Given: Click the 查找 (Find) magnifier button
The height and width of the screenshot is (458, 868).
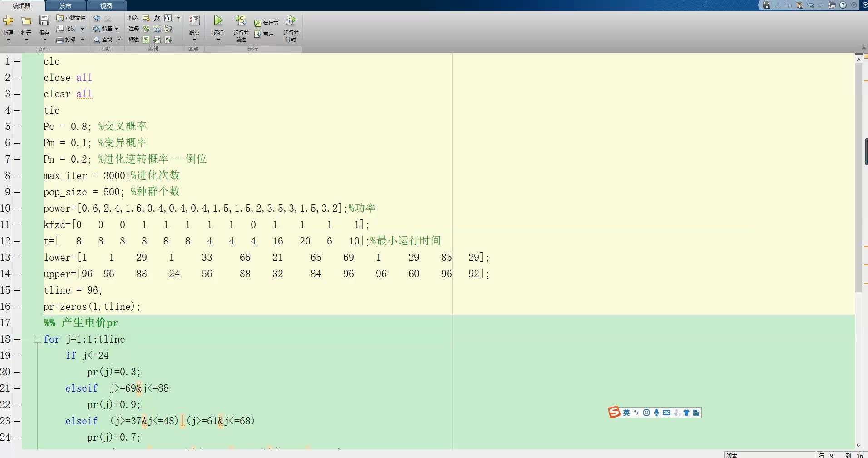Looking at the screenshot, I should (104, 40).
